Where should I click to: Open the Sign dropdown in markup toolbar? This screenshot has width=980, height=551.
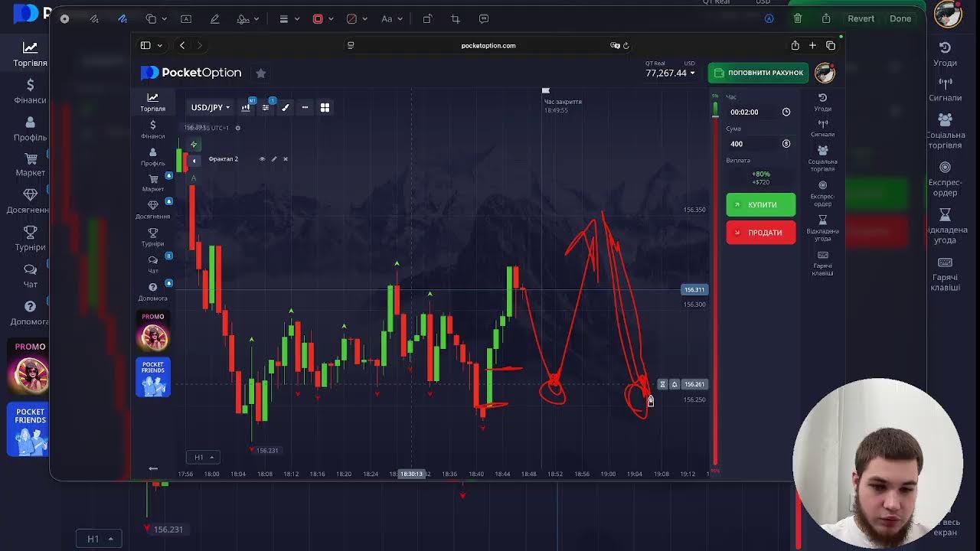(248, 18)
